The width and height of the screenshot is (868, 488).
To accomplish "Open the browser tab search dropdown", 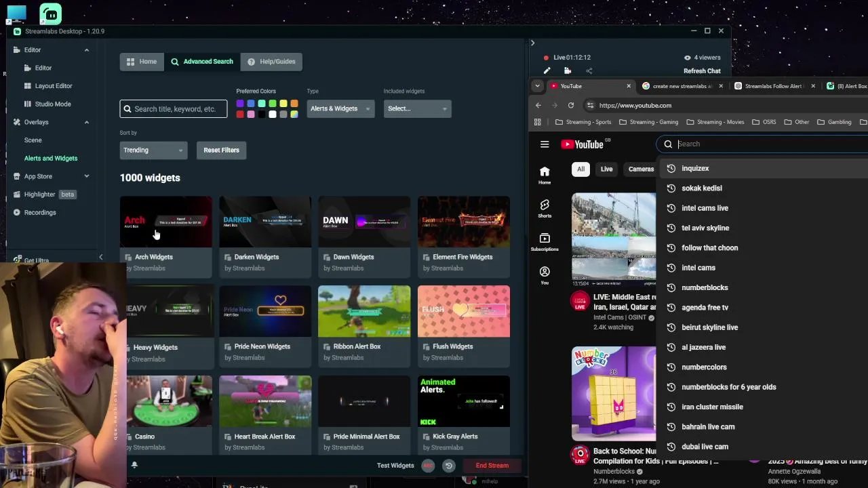I will pyautogui.click(x=537, y=86).
